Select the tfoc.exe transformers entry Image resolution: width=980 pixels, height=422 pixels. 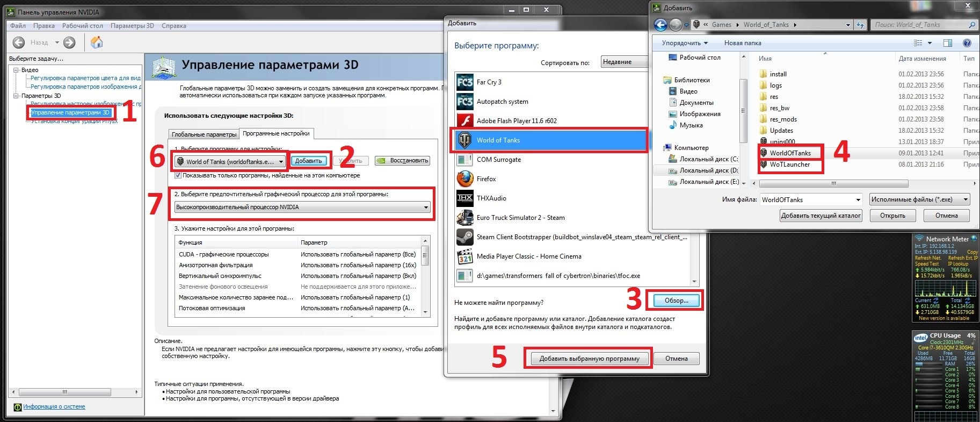point(572,276)
